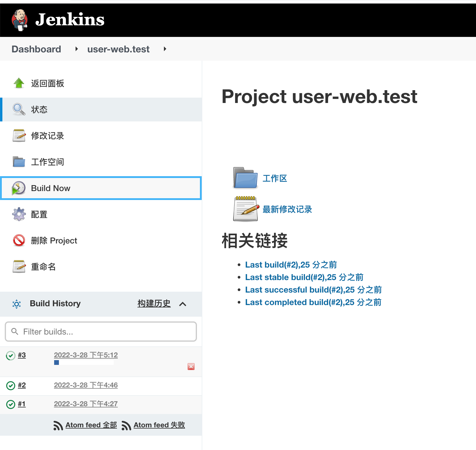Viewport: 476px width, 450px height.
Task: Click the Build History sun icon
Action: click(17, 304)
